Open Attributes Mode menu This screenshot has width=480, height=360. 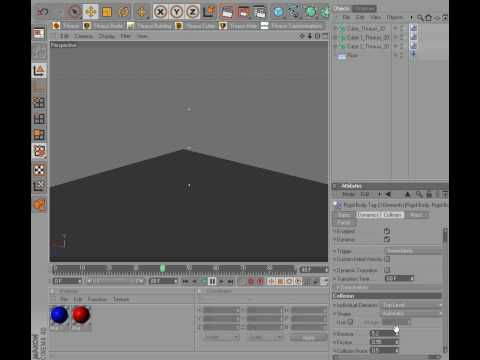(348, 194)
